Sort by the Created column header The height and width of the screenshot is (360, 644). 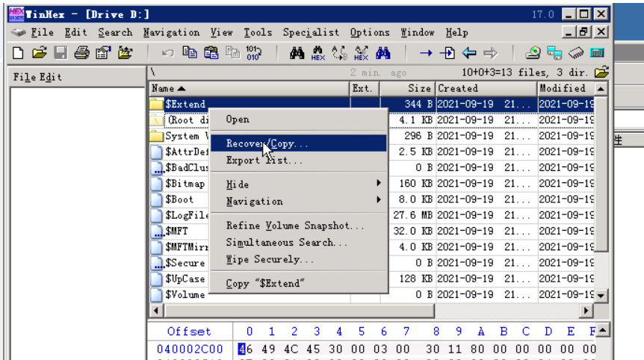(x=486, y=88)
